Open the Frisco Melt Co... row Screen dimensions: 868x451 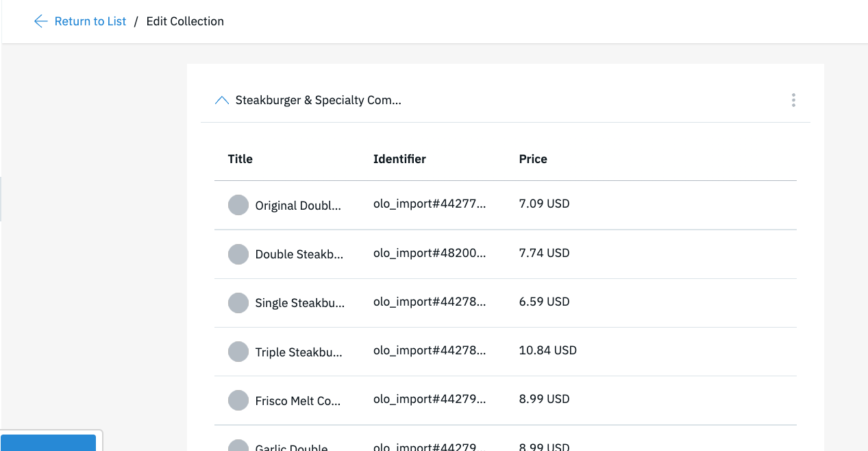coord(506,400)
